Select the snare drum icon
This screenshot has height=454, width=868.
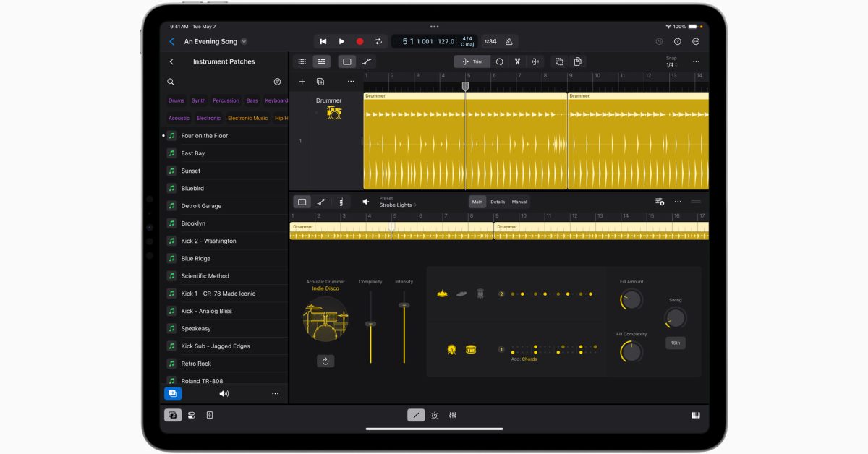[471, 350]
